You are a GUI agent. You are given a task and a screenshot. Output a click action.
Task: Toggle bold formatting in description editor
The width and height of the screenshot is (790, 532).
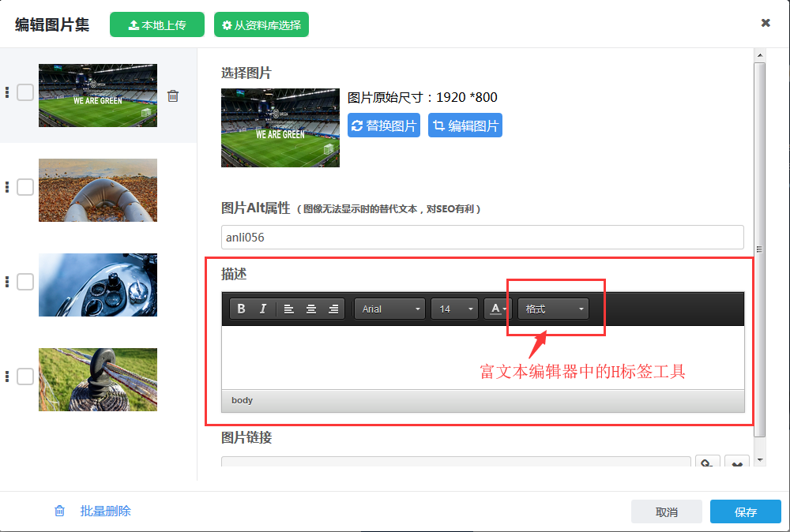coord(242,309)
